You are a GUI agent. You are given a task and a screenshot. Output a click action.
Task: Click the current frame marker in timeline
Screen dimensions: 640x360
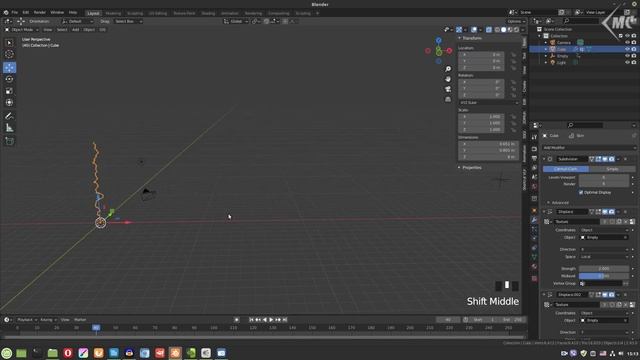pyautogui.click(x=96, y=328)
